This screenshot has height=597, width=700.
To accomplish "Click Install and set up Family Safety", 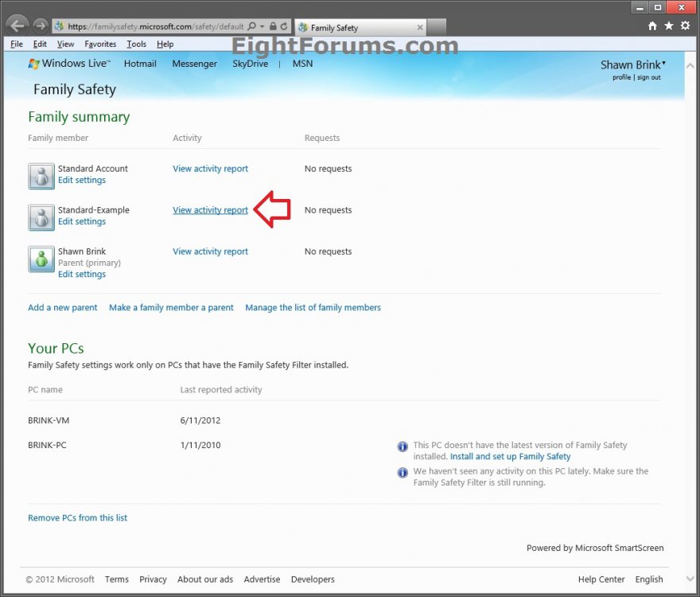I will tap(510, 457).
